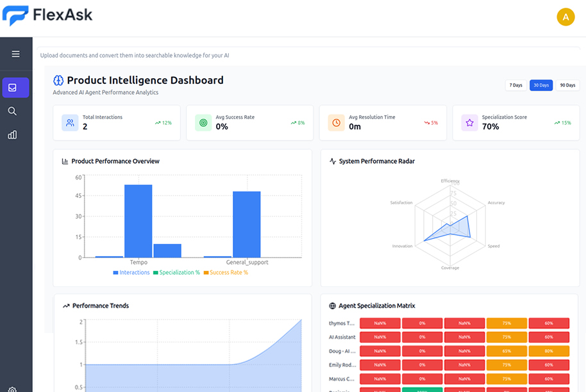
Task: Select the 30 Days range
Action: (541, 85)
